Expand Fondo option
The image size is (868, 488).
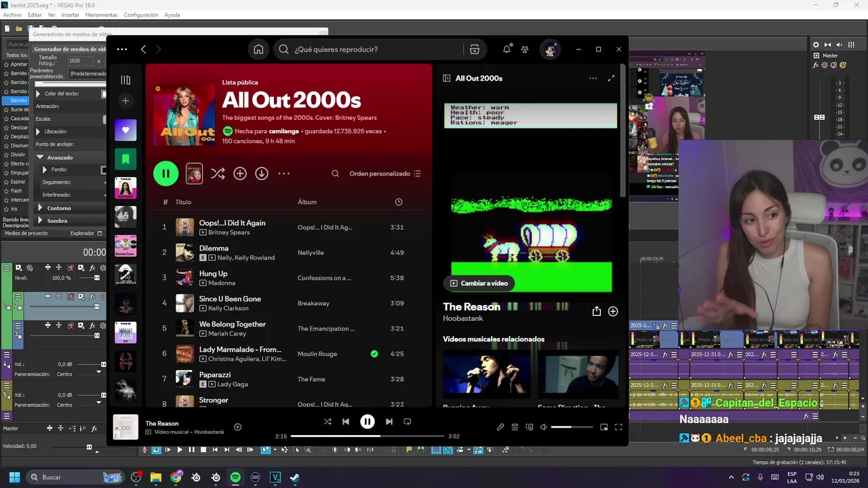point(45,169)
